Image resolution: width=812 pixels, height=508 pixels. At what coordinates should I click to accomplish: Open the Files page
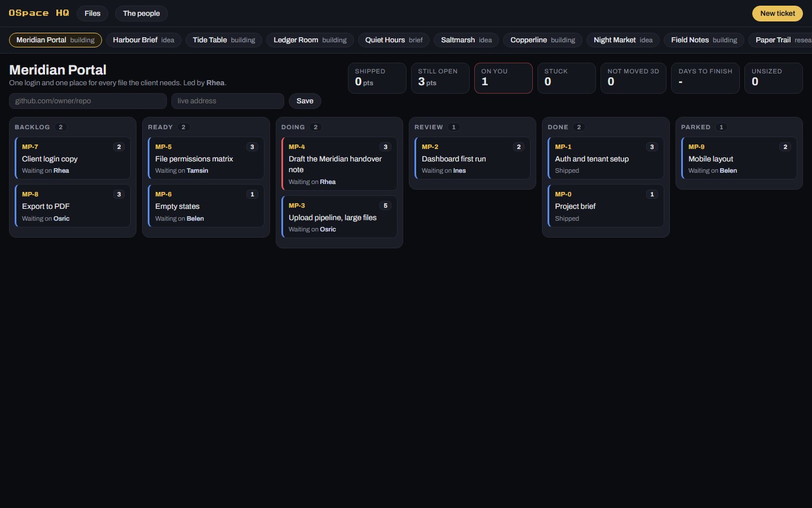[x=92, y=13]
